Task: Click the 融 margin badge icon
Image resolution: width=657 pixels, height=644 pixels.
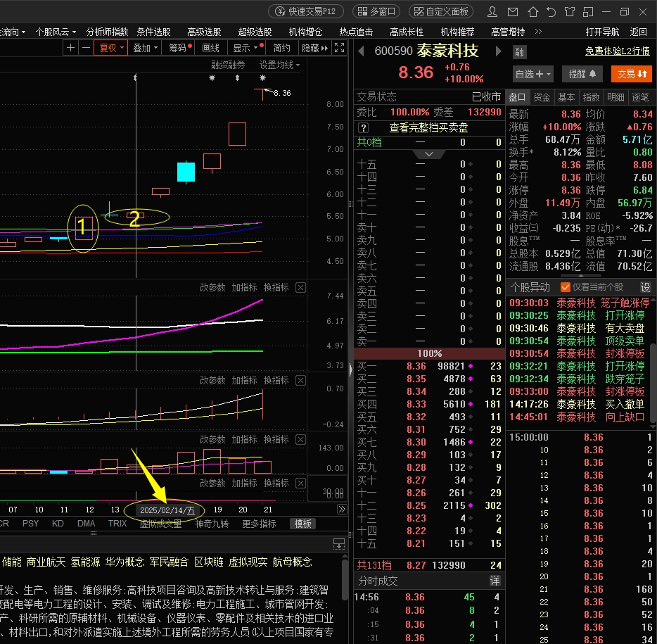Action: tap(520, 52)
